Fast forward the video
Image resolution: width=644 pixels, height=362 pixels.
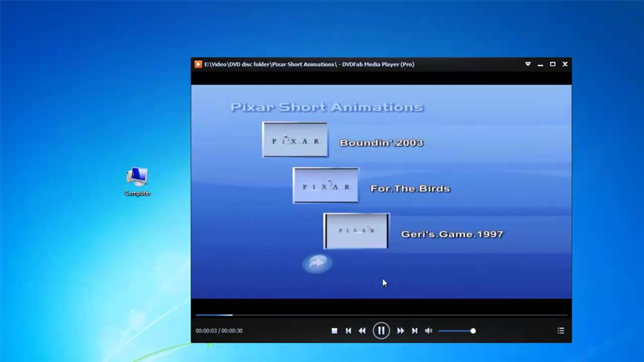(401, 331)
